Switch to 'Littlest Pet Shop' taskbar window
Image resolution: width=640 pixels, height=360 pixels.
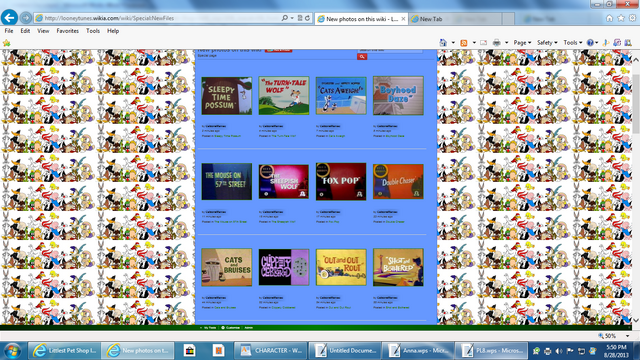(64, 351)
